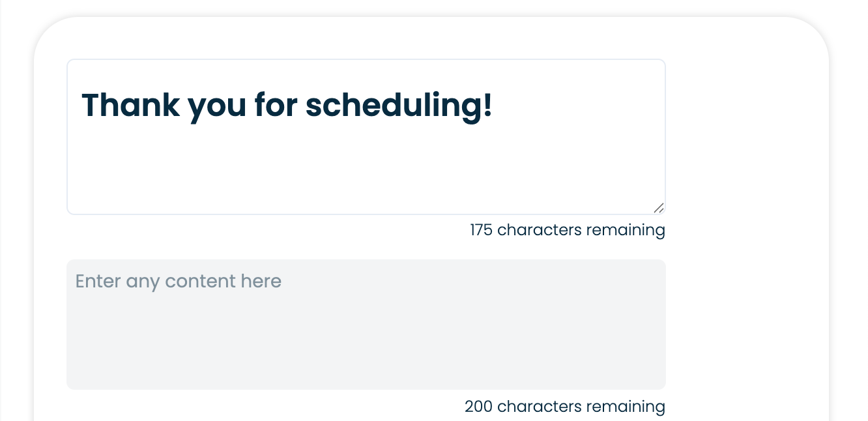Click the word "remaining" under the content box
Viewport: 868px width, 421px height.
click(x=626, y=407)
